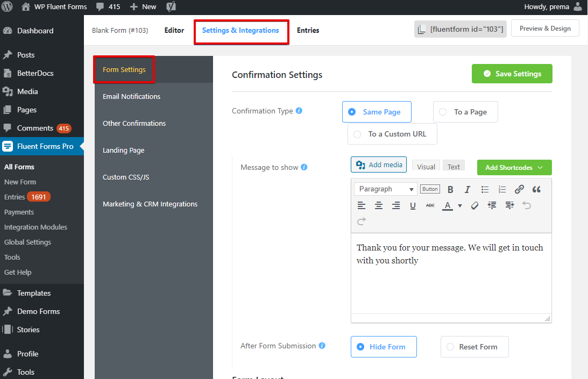The width and height of the screenshot is (588, 379).
Task: Open comments bubble icon in admin bar
Action: [100, 7]
